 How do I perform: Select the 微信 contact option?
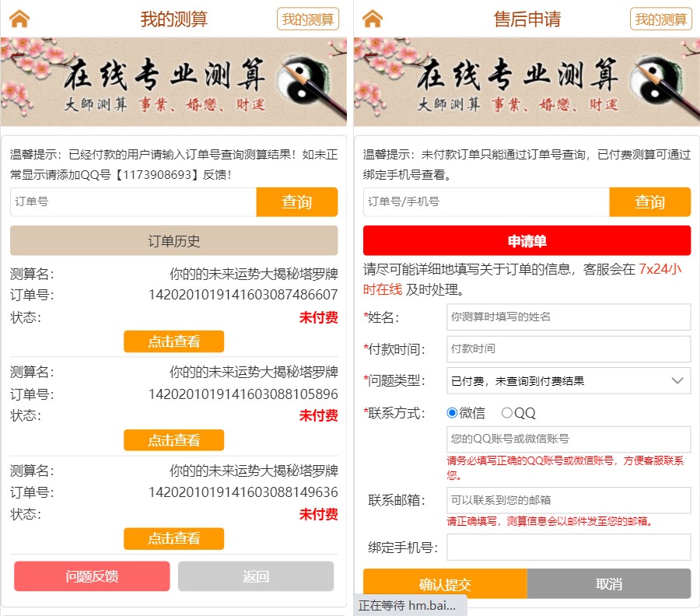click(x=452, y=413)
